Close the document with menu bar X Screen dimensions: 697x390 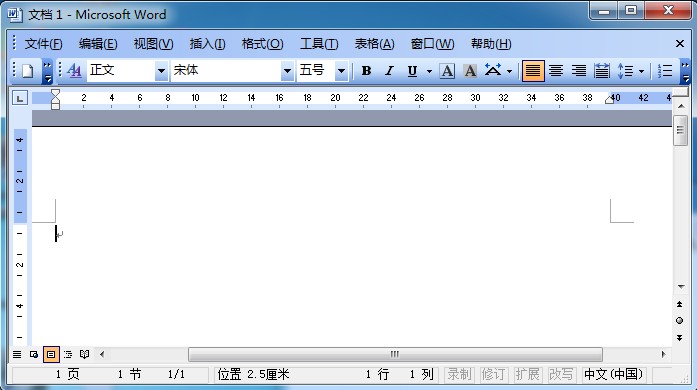680,44
